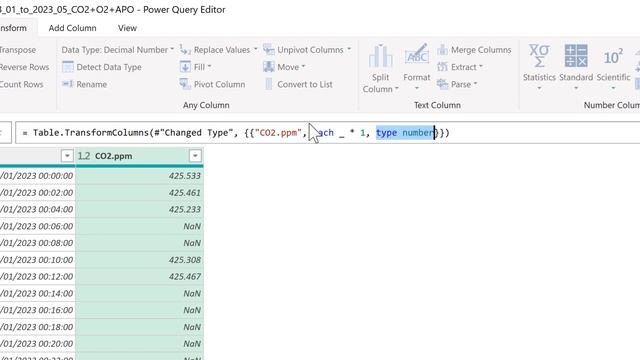This screenshot has height=360, width=640.
Task: Expand the Move dropdown arrow
Action: 303,67
